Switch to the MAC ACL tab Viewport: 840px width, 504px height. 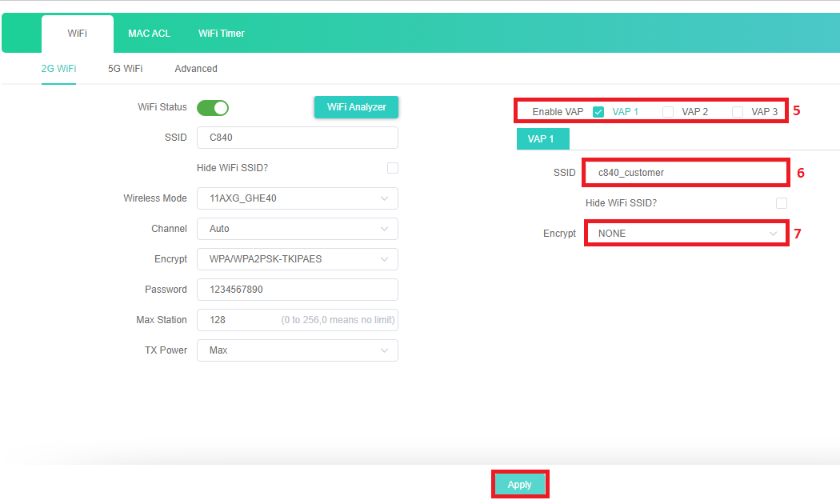pyautogui.click(x=149, y=34)
